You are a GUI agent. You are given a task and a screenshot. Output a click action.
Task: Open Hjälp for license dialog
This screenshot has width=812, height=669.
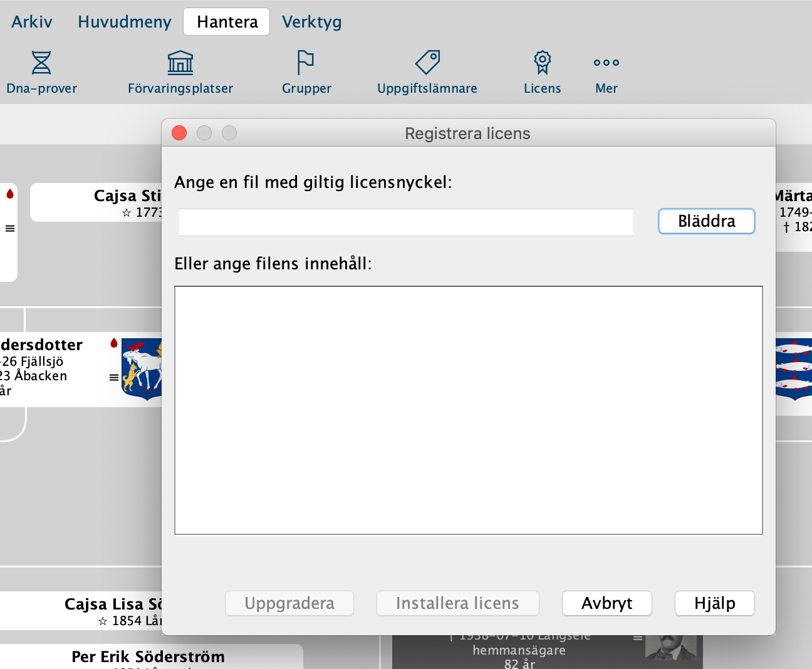714,603
